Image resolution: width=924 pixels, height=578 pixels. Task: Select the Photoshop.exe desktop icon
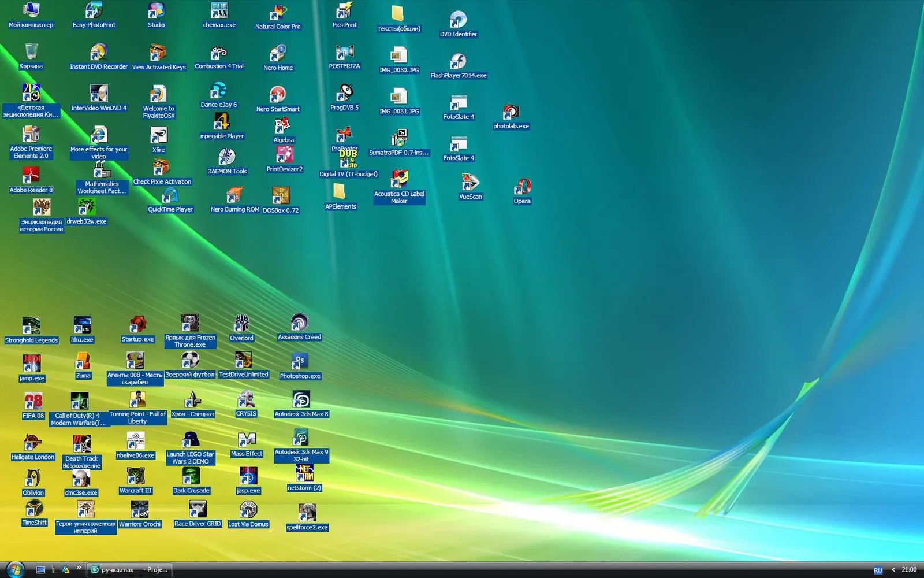(x=300, y=366)
